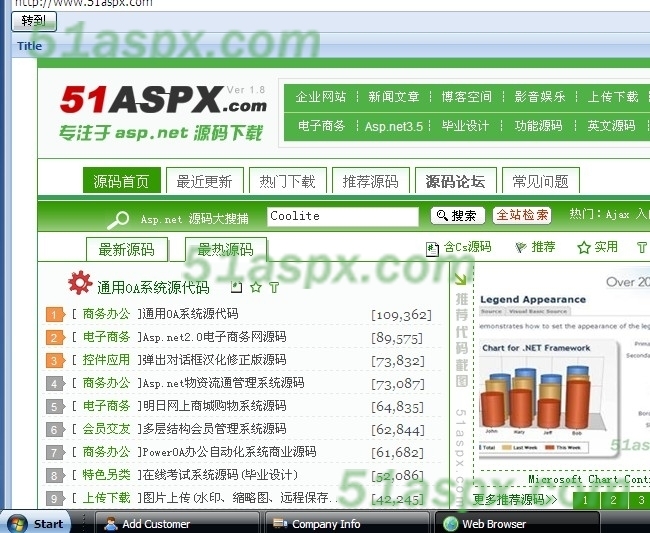Viewport: 650px width, 533px height.
Task: Select the 源码论坛 navigation tab
Action: tap(456, 181)
